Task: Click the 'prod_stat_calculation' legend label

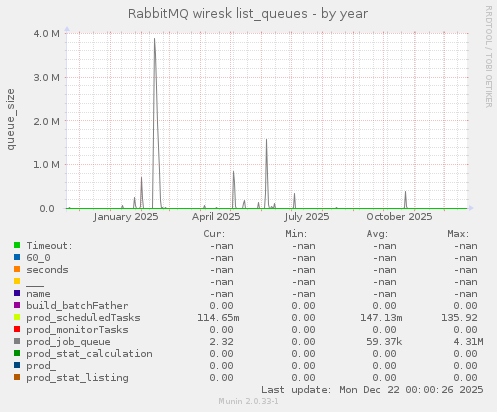Action: 89,354
